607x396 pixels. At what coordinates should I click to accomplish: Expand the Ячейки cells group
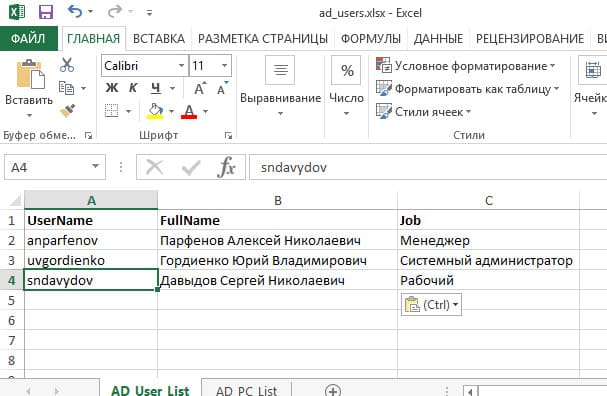click(592, 86)
